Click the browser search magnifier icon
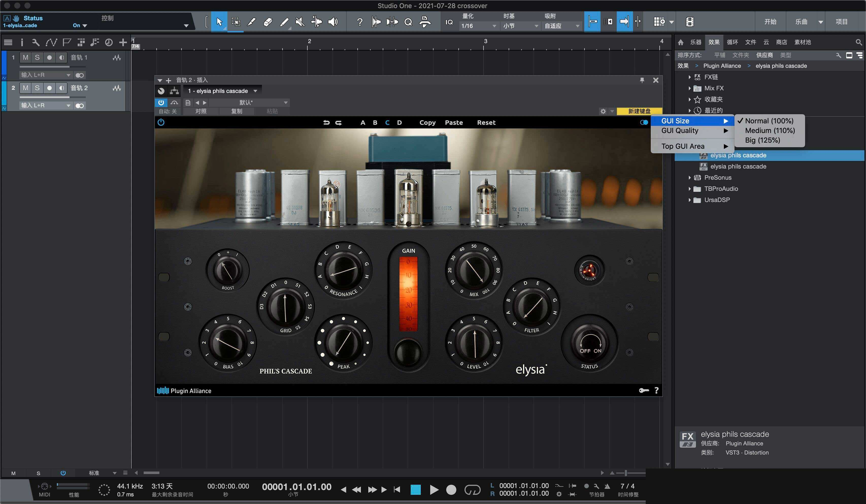866x504 pixels. coord(858,42)
